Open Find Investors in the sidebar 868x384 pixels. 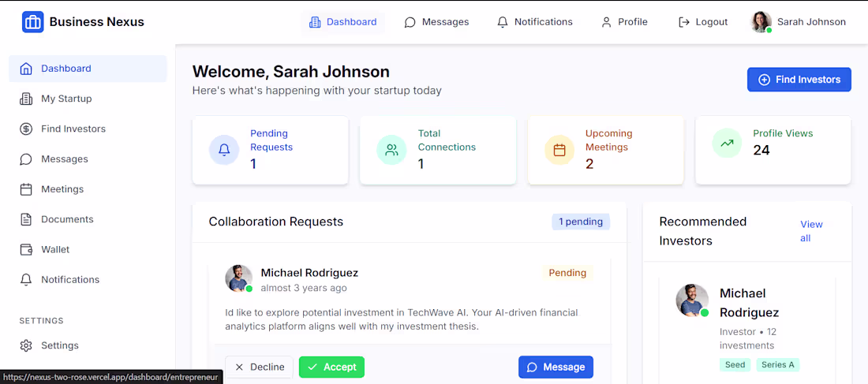(88, 129)
